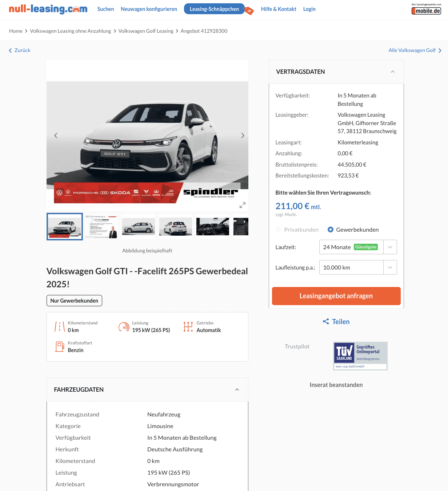Image resolution: width=448 pixels, height=491 pixels.
Task: Go back via the Zurück link
Action: pos(20,50)
